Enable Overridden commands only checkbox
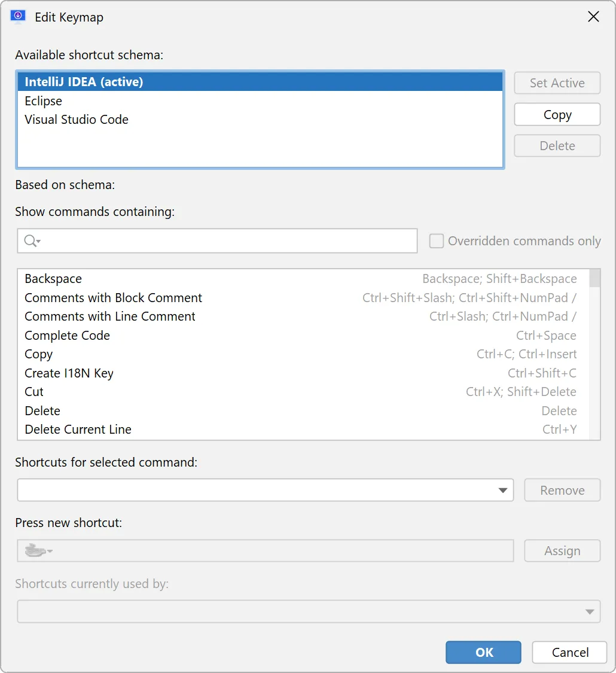 [x=436, y=241]
